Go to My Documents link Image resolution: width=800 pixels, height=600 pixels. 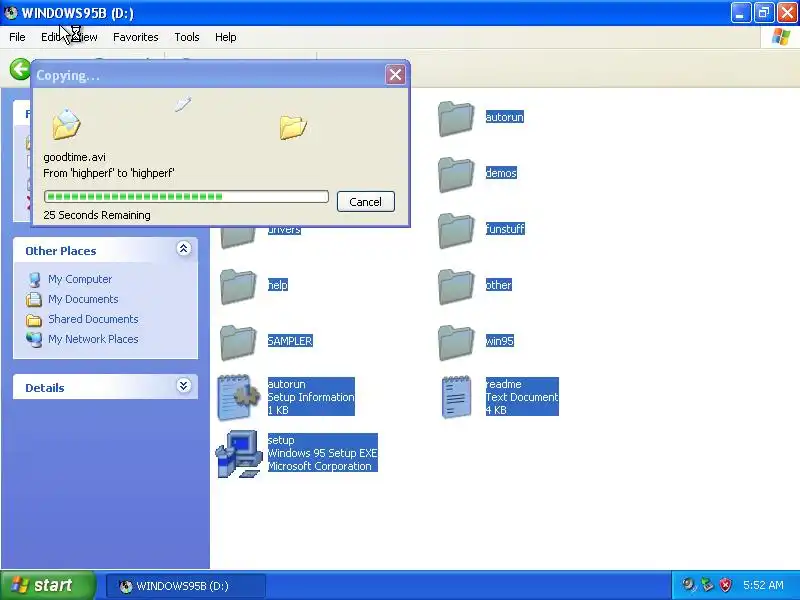click(x=83, y=299)
